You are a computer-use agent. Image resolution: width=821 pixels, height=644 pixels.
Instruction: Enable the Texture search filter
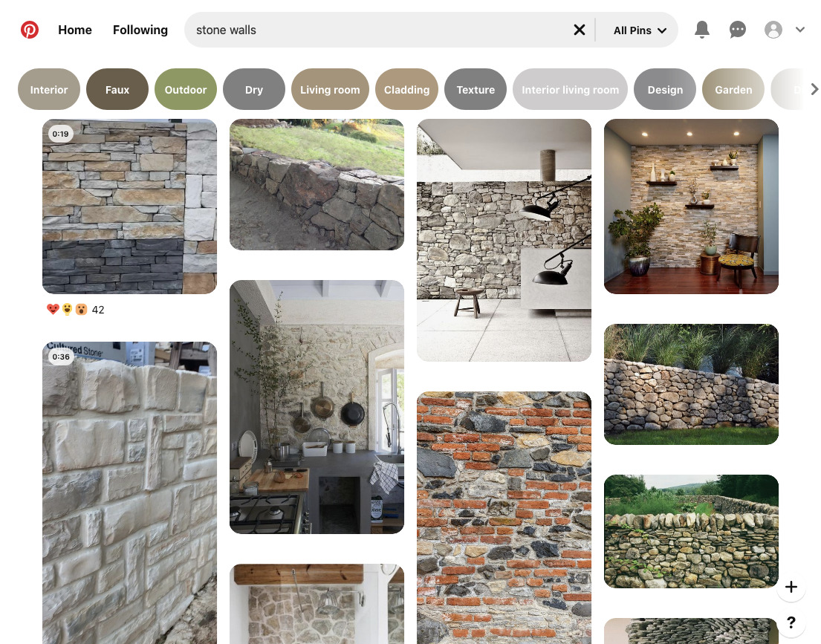pos(476,89)
